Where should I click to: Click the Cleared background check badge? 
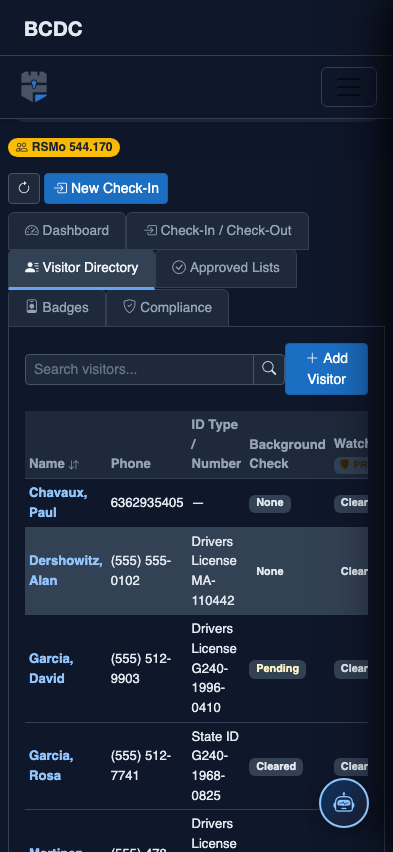(276, 767)
